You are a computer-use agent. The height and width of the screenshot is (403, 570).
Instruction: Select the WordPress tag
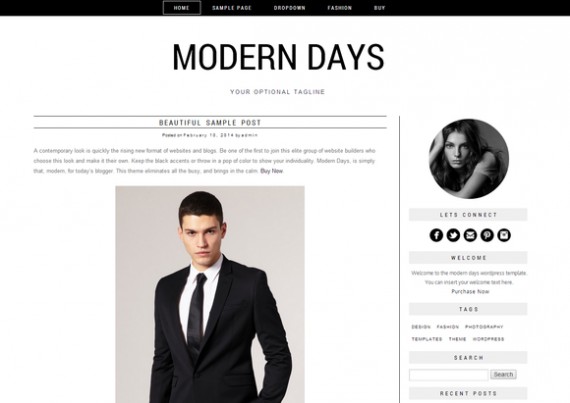click(x=488, y=339)
